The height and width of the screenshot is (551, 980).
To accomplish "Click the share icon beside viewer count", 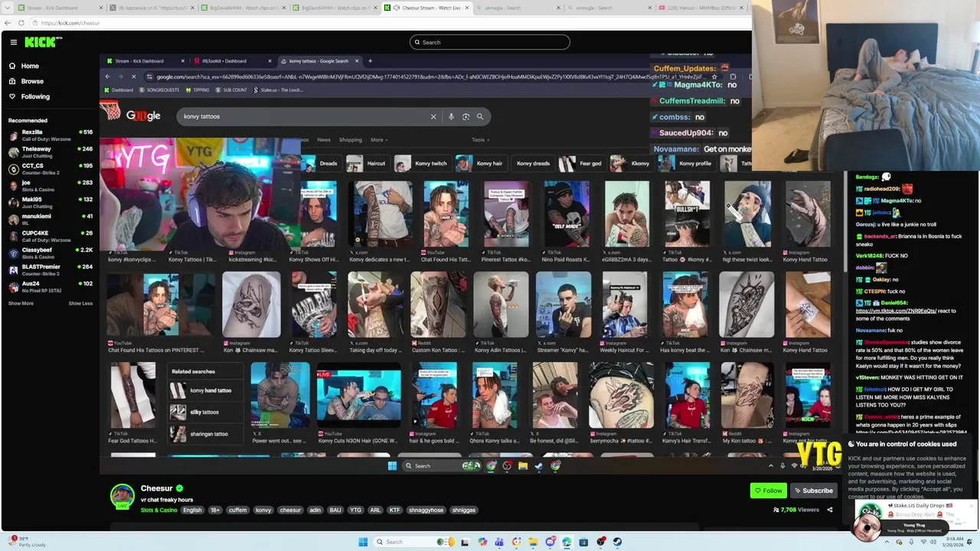I will 829,510.
